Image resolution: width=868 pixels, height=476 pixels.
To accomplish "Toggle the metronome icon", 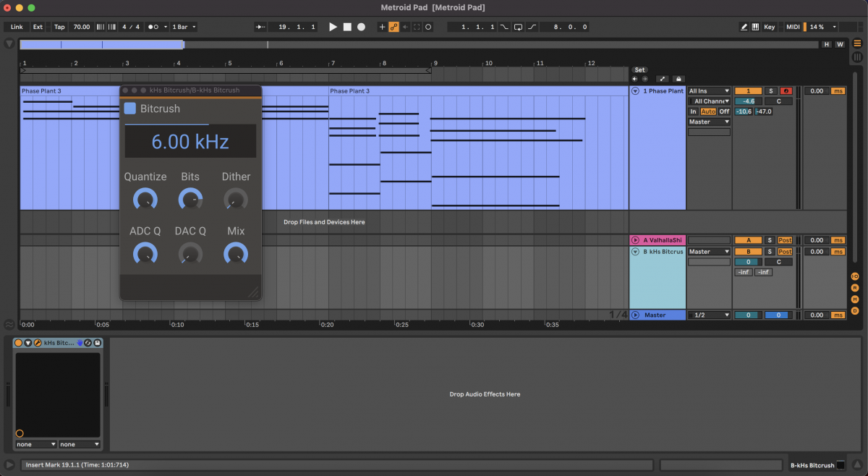I will pyautogui.click(x=153, y=27).
